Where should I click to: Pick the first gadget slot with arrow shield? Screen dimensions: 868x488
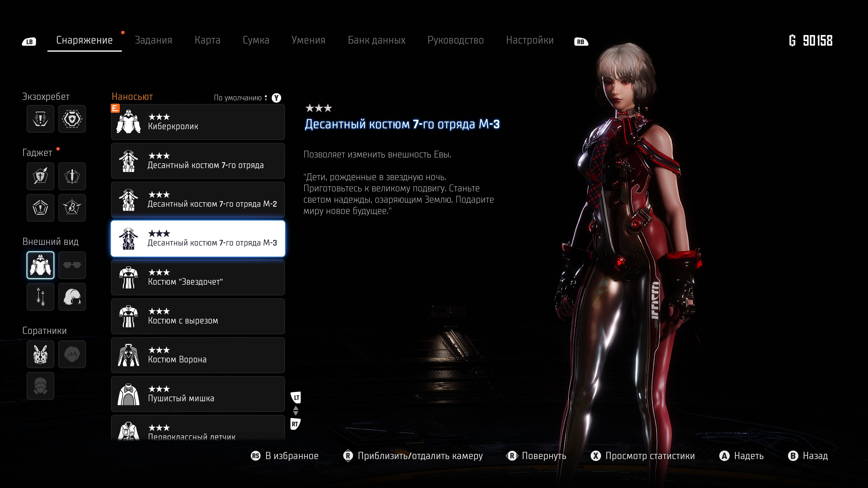[x=40, y=176]
